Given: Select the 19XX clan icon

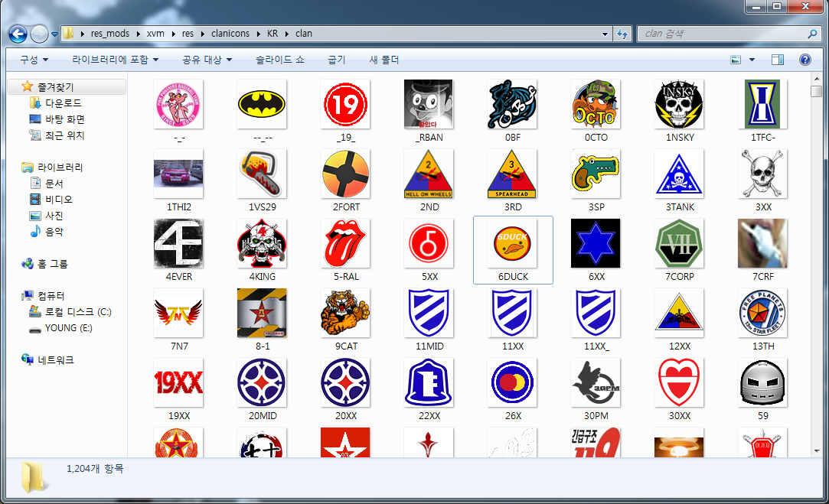Looking at the screenshot, I should 178,382.
